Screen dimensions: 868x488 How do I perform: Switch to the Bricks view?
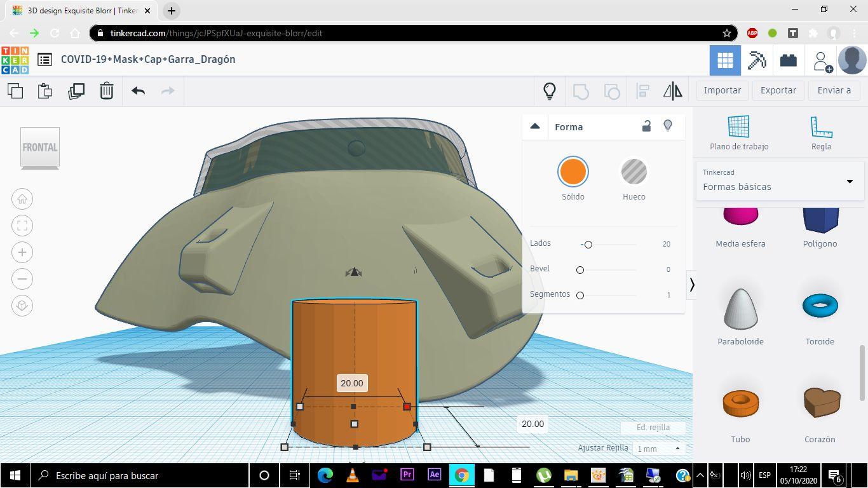click(x=789, y=60)
